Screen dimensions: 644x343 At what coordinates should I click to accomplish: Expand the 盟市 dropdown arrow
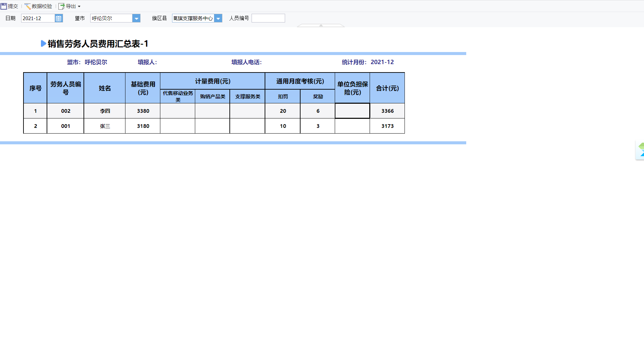136,18
